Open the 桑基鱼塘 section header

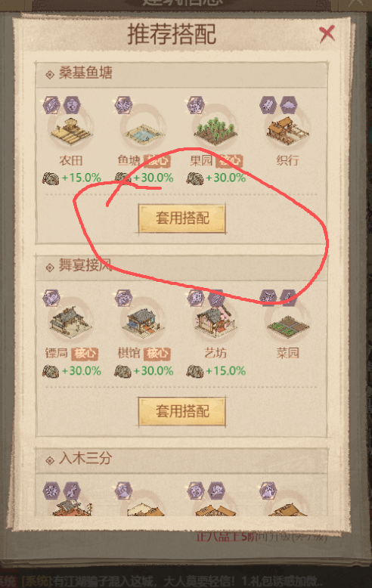(x=181, y=73)
